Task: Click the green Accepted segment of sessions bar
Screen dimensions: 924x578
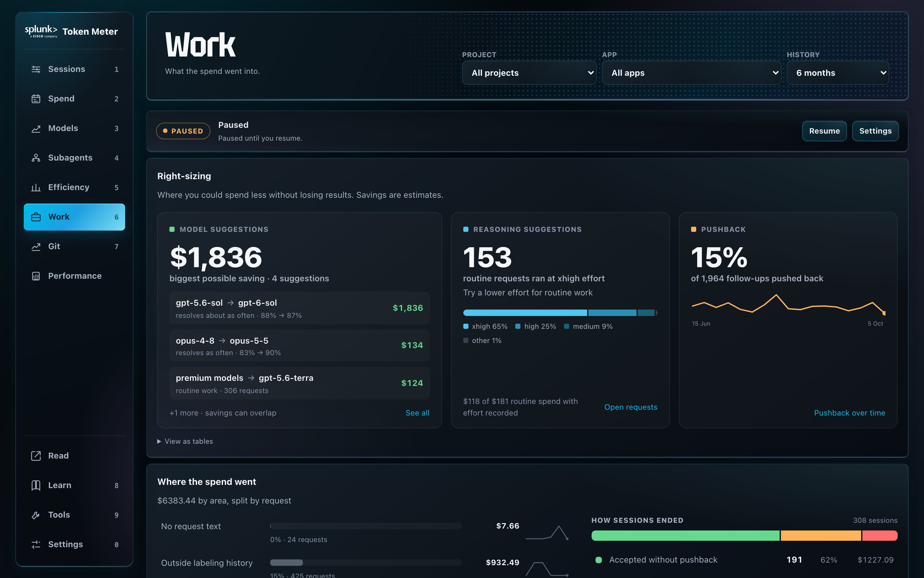Action: click(685, 536)
